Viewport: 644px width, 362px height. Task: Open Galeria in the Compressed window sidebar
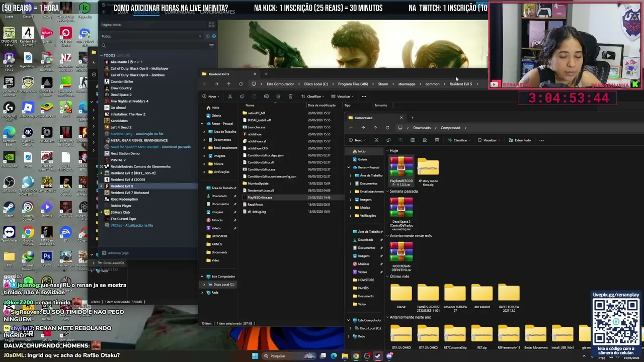pos(362,159)
